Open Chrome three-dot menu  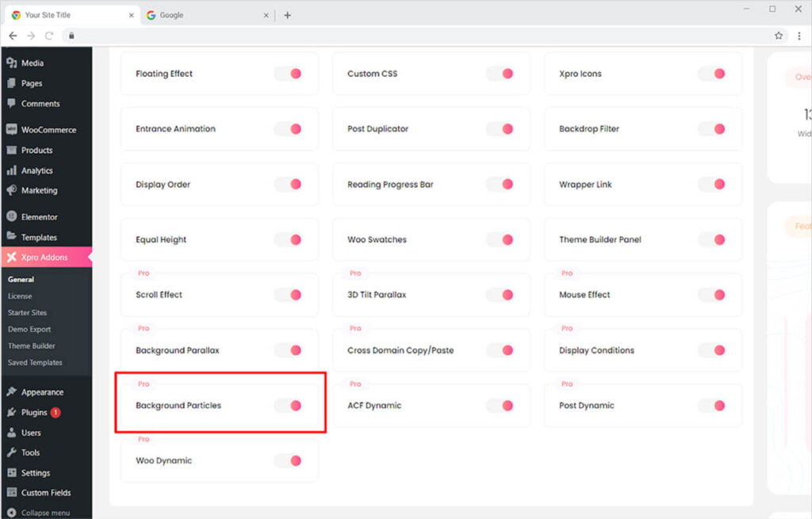click(799, 36)
